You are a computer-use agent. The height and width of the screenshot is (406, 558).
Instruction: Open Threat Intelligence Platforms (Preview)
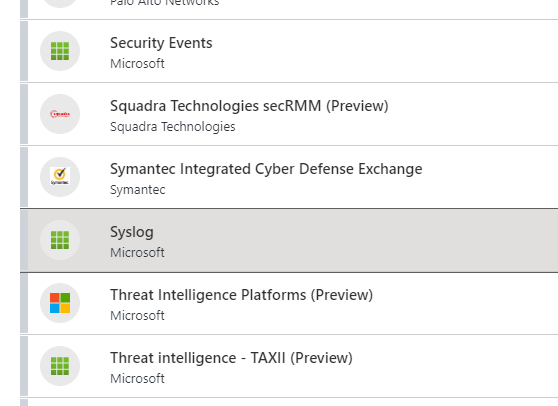(241, 295)
